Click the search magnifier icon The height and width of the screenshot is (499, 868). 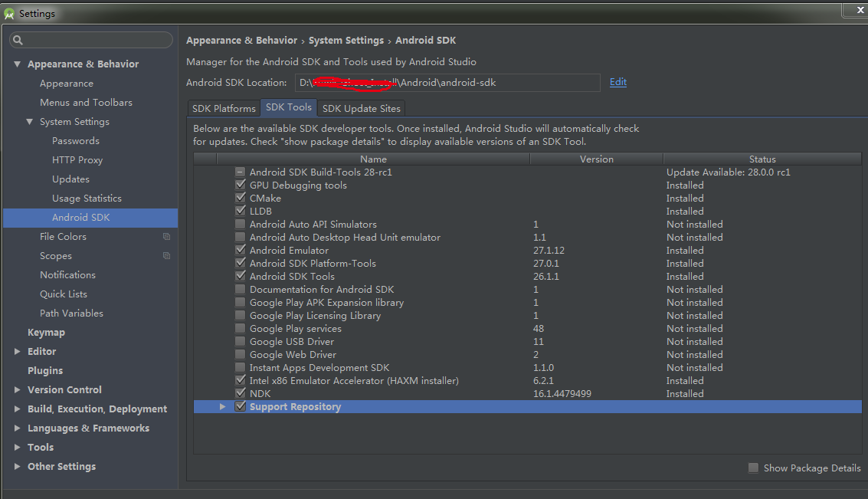18,40
